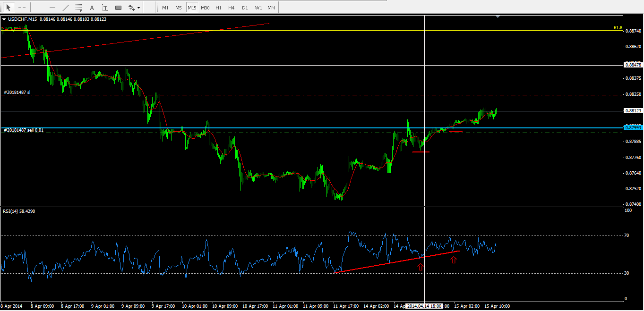The width and height of the screenshot is (644, 311).
Task: Click the 0.88123 current price tag
Action: point(633,110)
